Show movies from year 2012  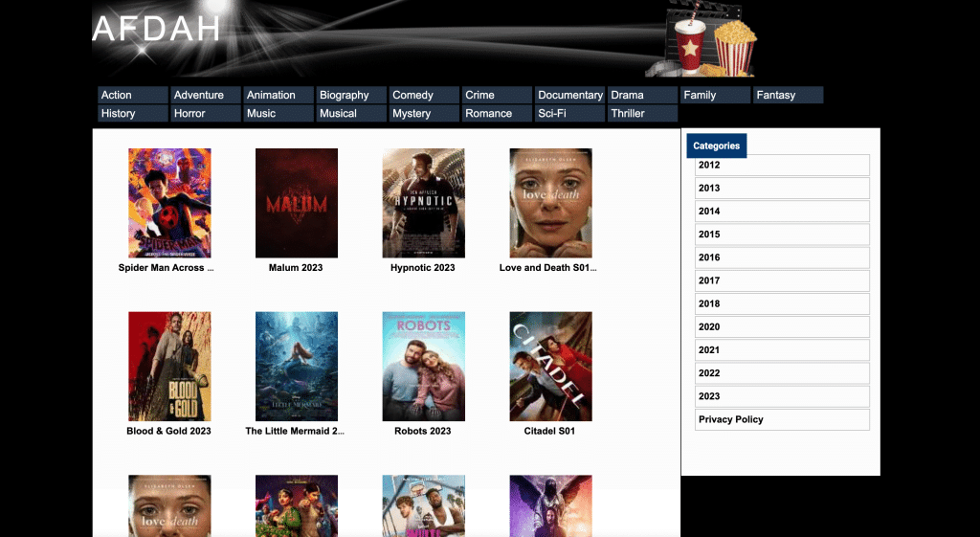coord(782,165)
